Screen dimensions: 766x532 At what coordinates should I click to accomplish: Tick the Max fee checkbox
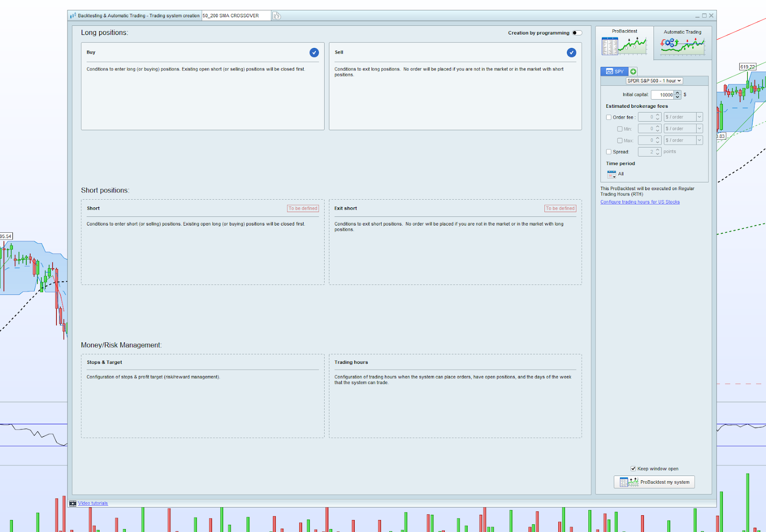click(x=620, y=140)
